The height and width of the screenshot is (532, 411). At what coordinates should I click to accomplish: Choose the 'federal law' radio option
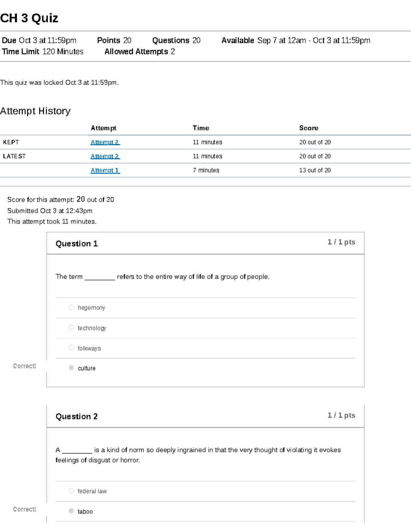[71, 491]
